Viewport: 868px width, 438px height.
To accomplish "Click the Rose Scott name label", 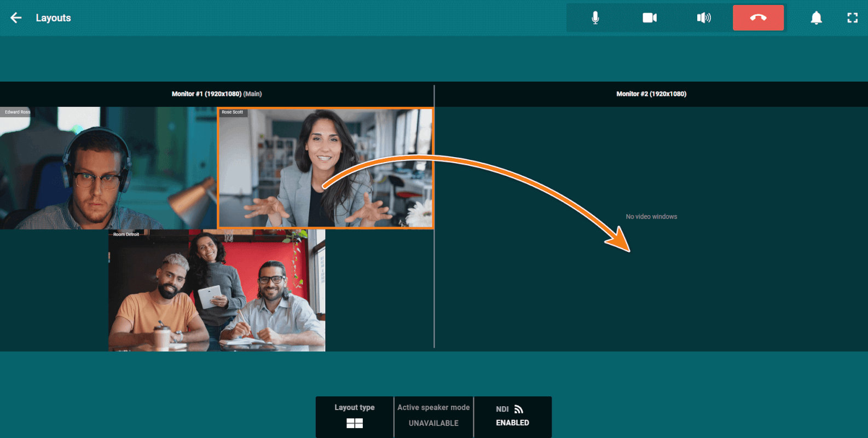I will (x=232, y=112).
